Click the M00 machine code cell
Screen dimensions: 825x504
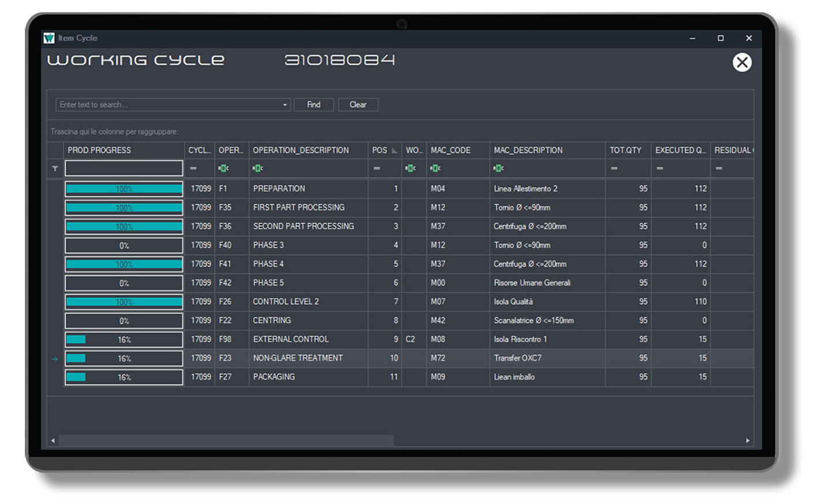pyautogui.click(x=458, y=283)
